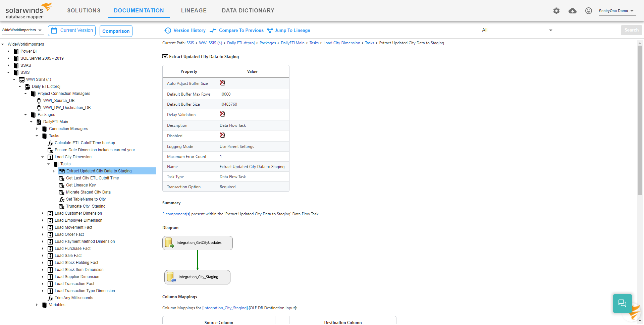The image size is (644, 325).
Task: Click the Integration_City_Staging destination icon
Action: pyautogui.click(x=171, y=277)
